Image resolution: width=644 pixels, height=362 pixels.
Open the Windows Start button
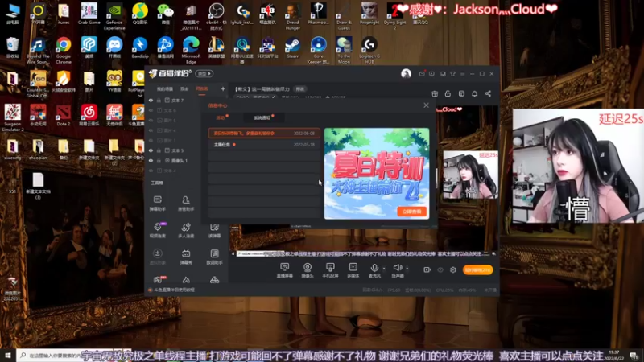(8, 355)
